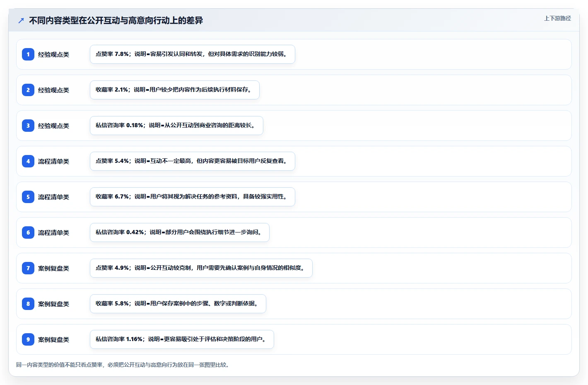Open the 点赞率 4.9% description box

pos(201,268)
